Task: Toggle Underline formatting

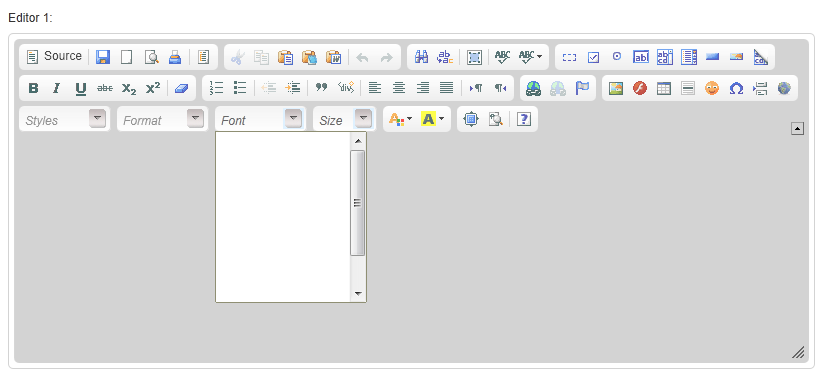Action: pos(80,88)
